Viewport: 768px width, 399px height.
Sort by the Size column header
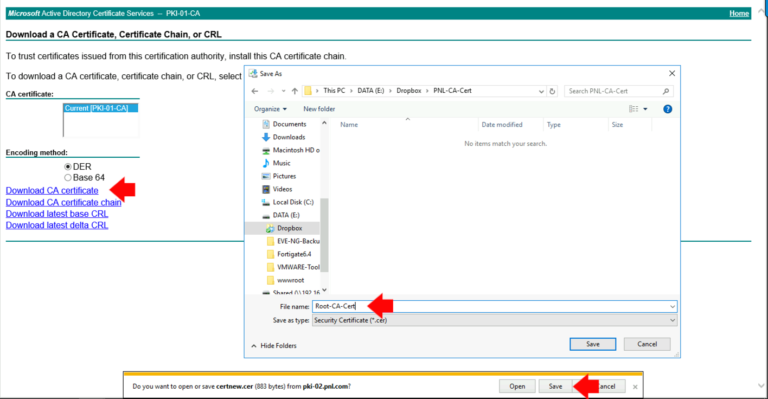pyautogui.click(x=617, y=125)
